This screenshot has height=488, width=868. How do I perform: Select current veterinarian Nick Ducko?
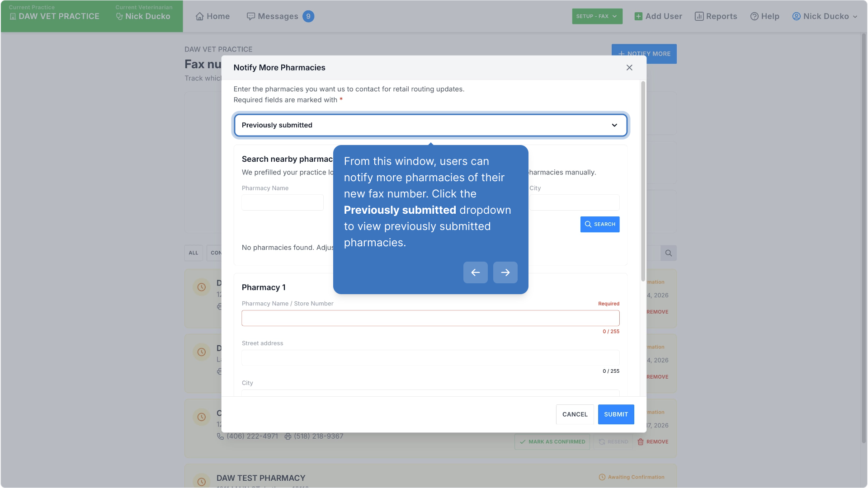pos(143,16)
